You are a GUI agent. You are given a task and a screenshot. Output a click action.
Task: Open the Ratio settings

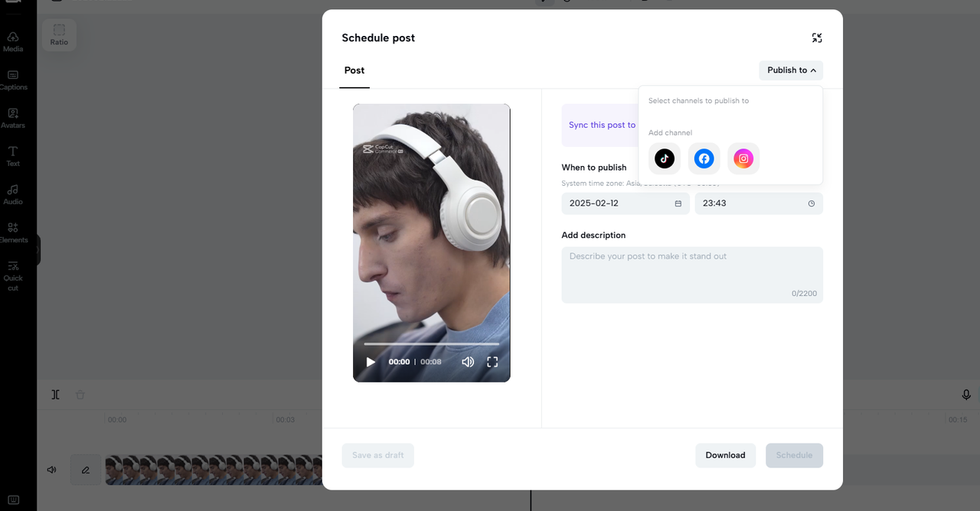59,34
